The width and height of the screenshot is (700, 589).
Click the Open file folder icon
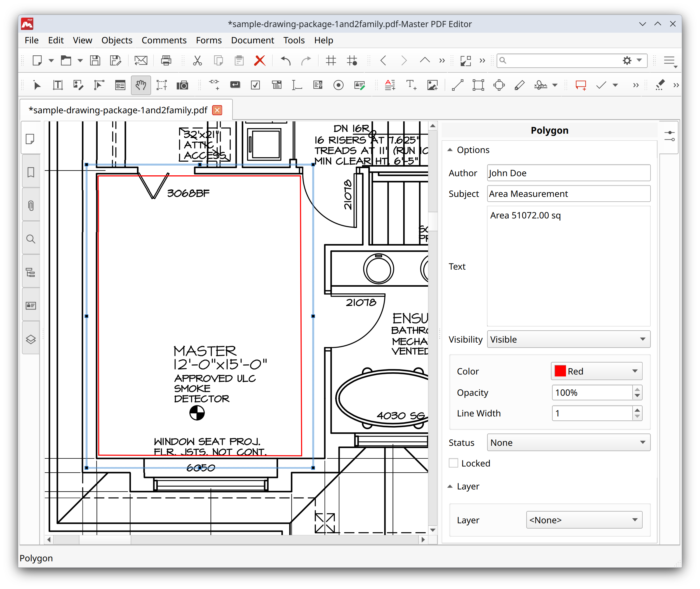pos(66,60)
